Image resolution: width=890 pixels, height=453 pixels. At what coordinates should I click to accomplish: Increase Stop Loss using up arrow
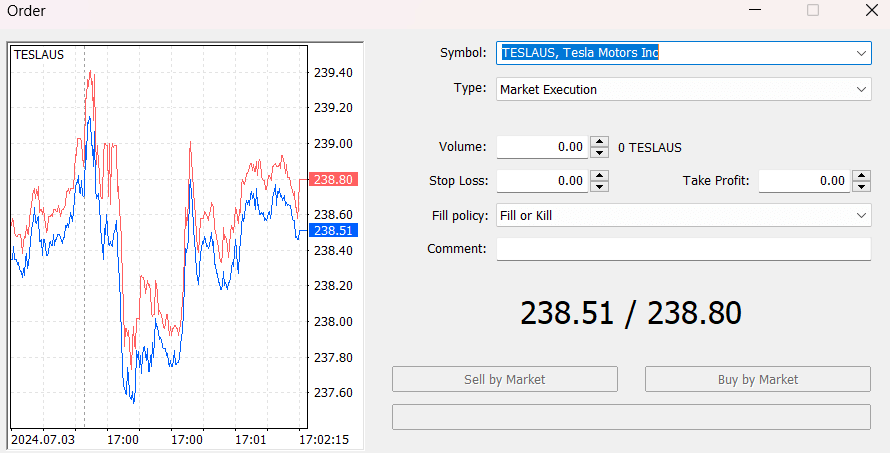[599, 176]
